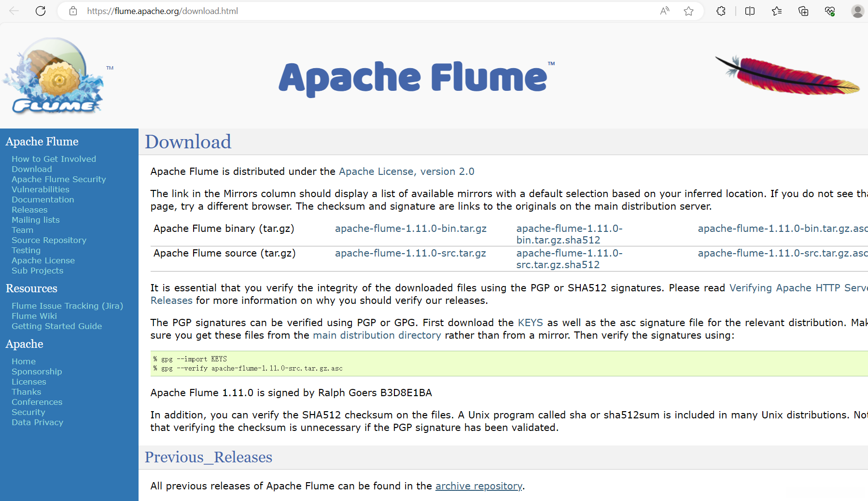
Task: Open the Sponsorship sidebar link
Action: point(37,372)
